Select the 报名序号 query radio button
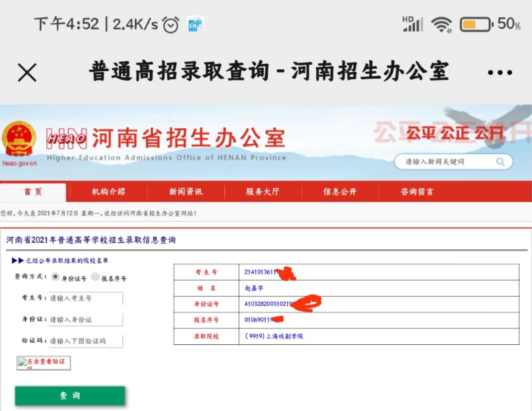Image resolution: width=532 pixels, height=411 pixels. pyautogui.click(x=96, y=277)
